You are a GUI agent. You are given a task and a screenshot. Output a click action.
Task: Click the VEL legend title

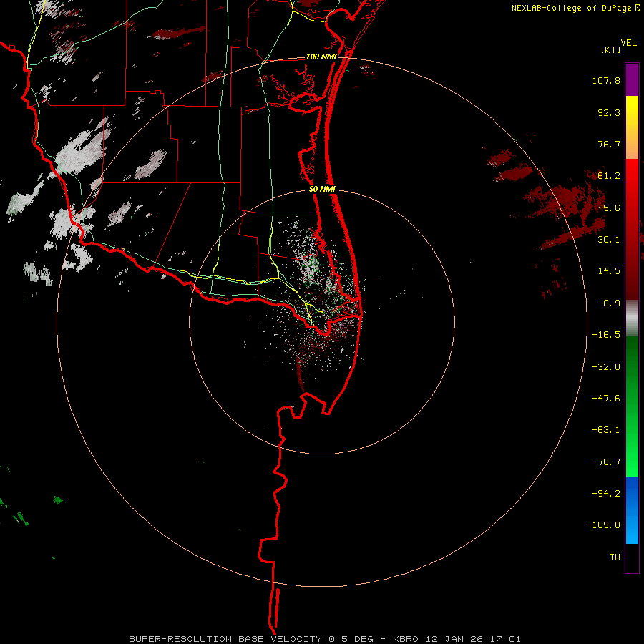coord(628,43)
